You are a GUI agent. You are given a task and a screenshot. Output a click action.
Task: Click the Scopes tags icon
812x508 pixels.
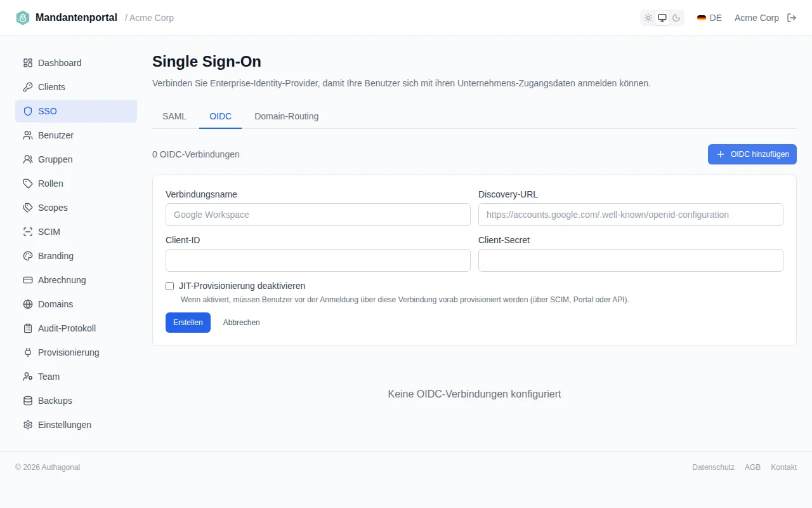pos(28,208)
